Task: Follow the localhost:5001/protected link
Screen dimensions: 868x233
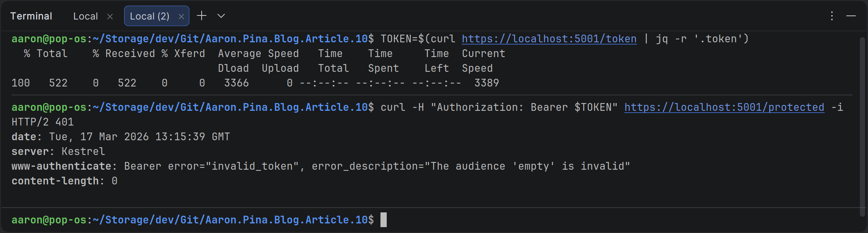Action: [724, 107]
